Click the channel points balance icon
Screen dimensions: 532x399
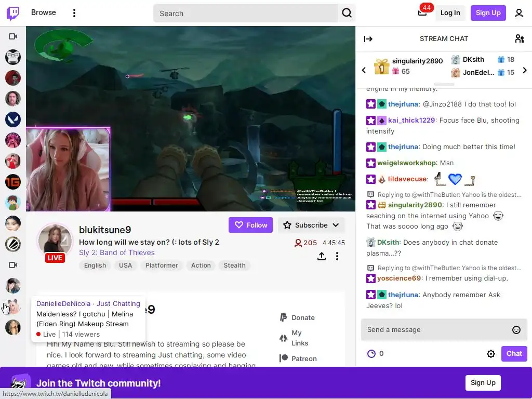(x=371, y=354)
